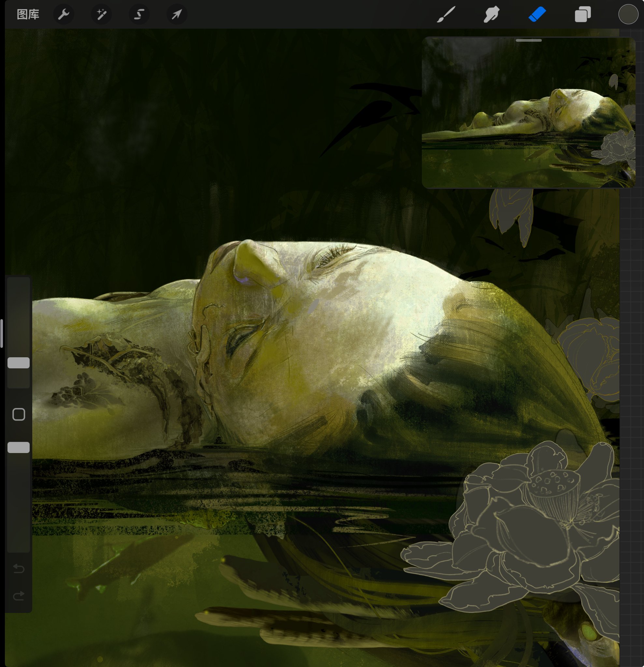Open the active color picker circle
The width and height of the screenshot is (644, 667).
(628, 14)
